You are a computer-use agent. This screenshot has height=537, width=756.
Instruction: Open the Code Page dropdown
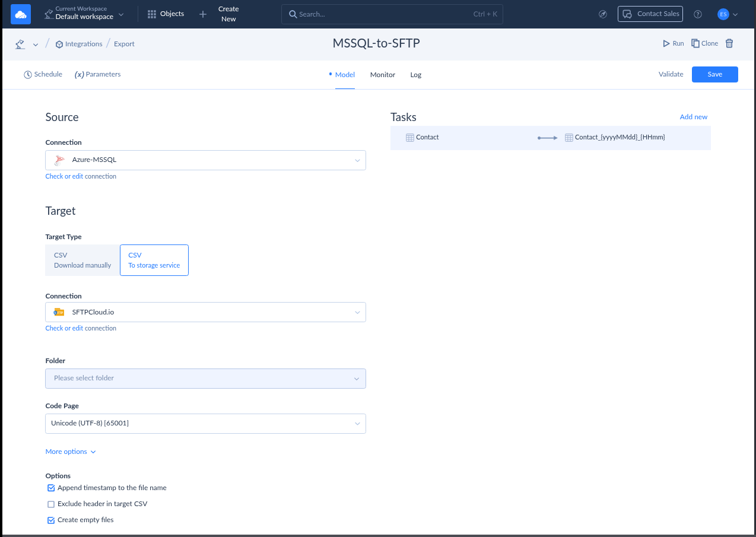(205, 423)
